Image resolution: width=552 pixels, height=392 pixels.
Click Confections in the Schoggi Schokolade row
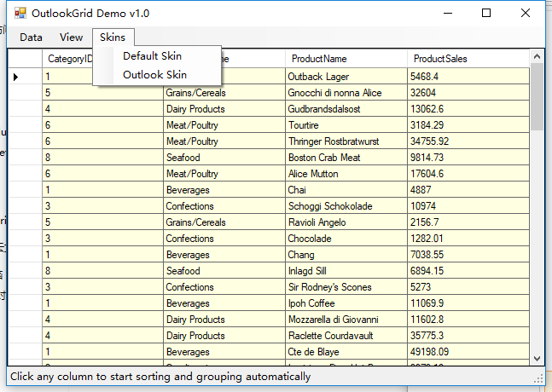click(x=224, y=205)
